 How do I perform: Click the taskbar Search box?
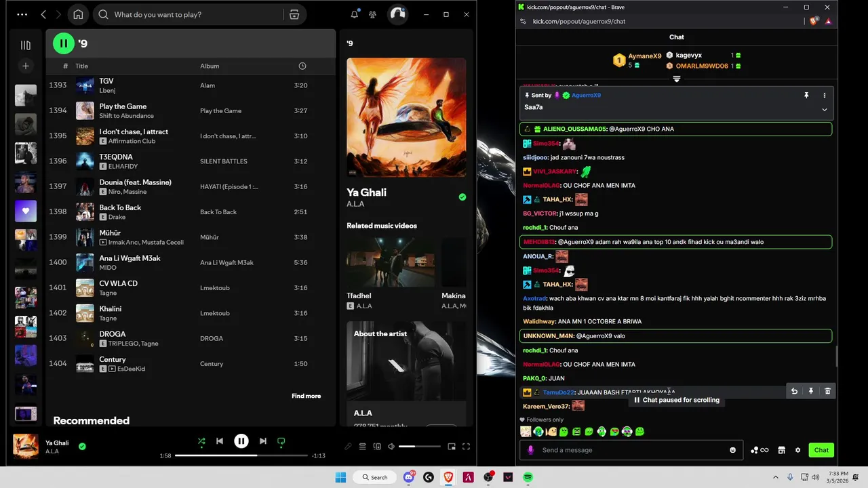click(x=375, y=477)
